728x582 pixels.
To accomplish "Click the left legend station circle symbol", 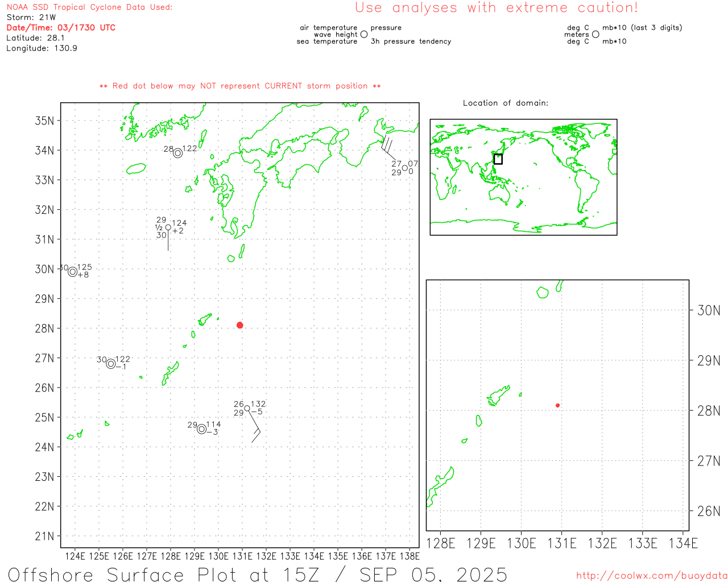I will 364,34.
